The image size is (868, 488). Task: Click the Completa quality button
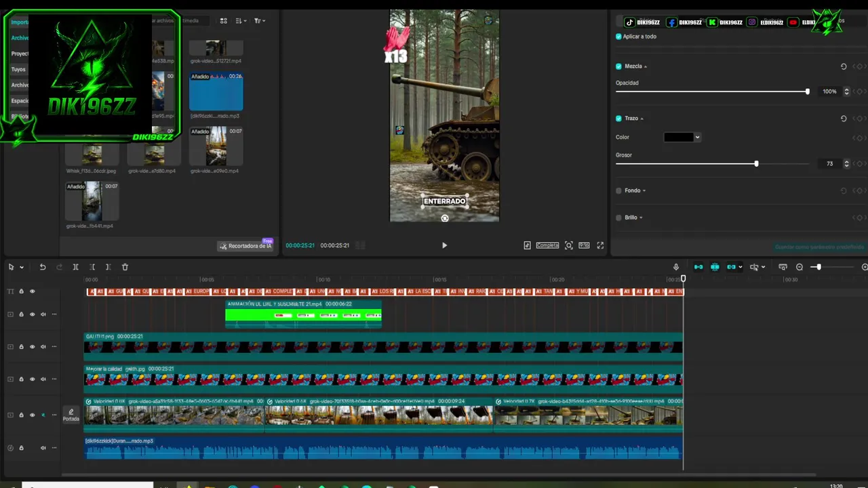click(x=547, y=245)
